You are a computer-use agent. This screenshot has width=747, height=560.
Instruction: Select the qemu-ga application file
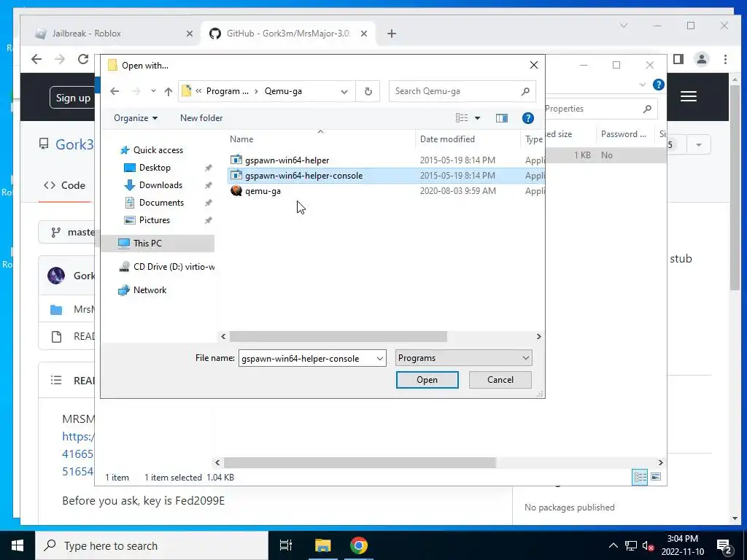click(263, 191)
